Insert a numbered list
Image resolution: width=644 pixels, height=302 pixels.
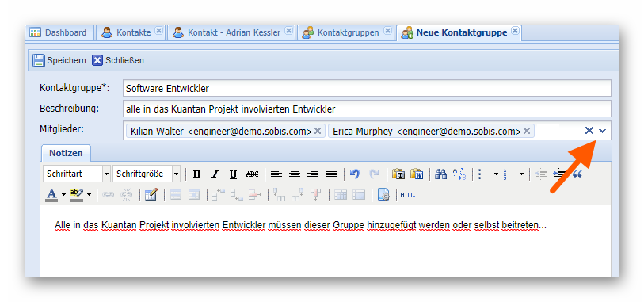(x=509, y=174)
